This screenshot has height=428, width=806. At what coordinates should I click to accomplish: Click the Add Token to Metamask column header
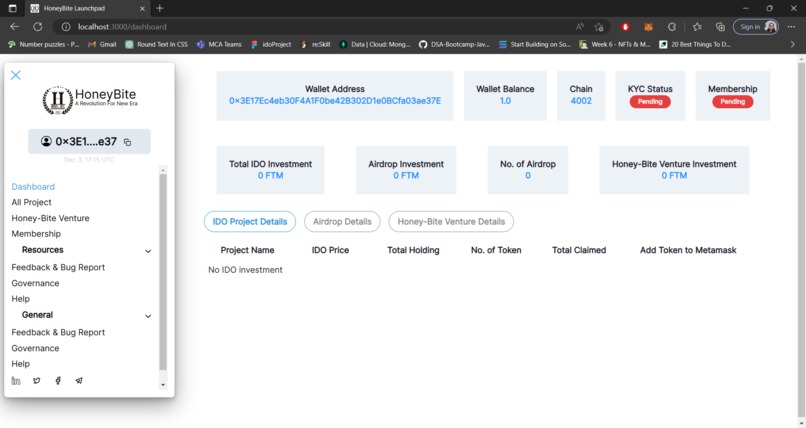tap(688, 250)
